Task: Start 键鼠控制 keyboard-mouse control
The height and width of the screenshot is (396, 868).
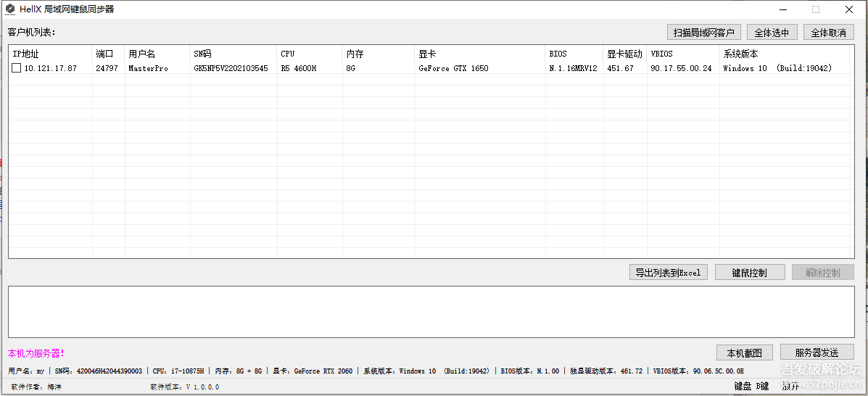Action: point(750,273)
